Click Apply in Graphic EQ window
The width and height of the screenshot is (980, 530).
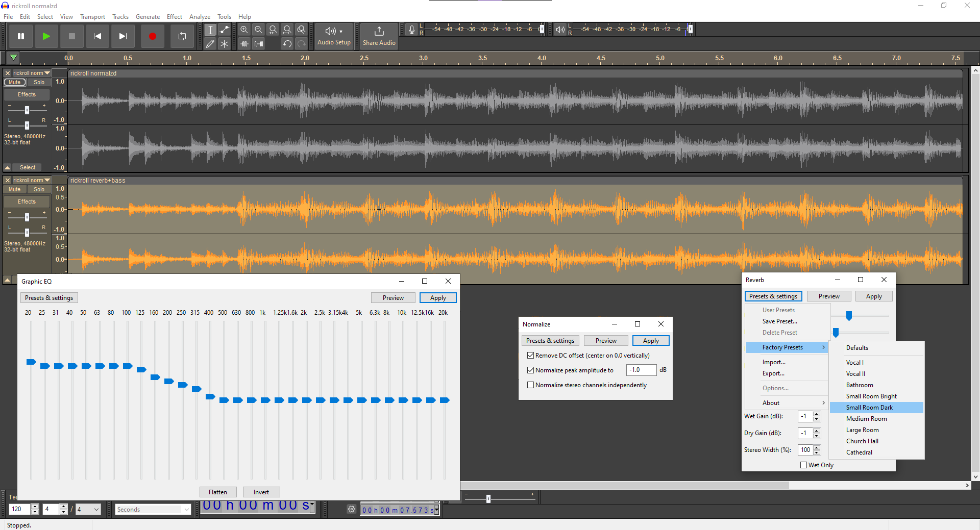click(x=438, y=298)
